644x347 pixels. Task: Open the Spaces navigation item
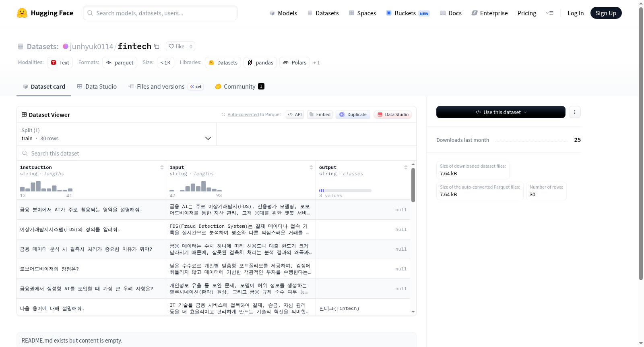tap(362, 13)
